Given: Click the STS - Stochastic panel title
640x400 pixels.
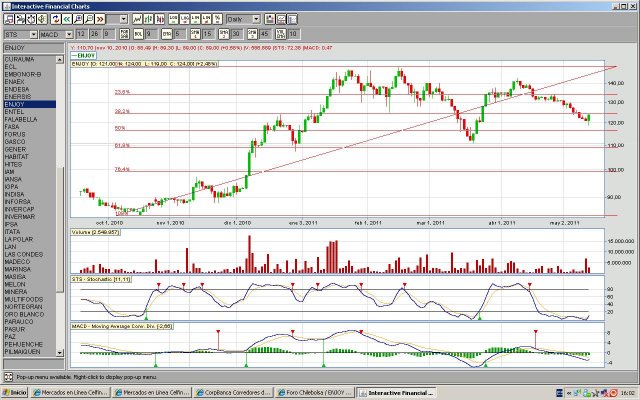Looking at the screenshot, I should [101, 279].
